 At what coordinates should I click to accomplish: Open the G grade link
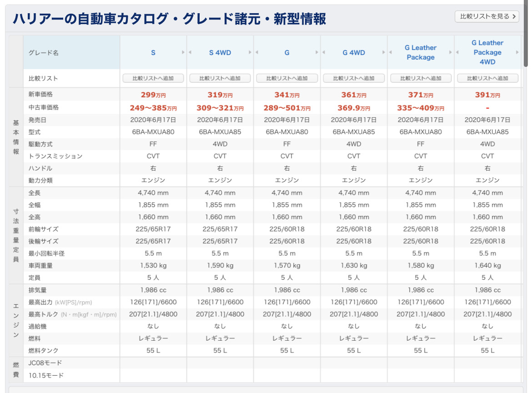pos(287,53)
